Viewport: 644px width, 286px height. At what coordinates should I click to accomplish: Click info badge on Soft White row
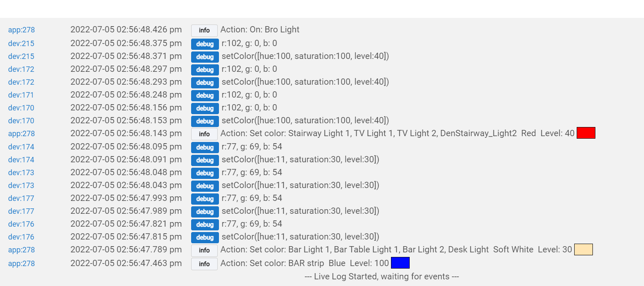[204, 250]
